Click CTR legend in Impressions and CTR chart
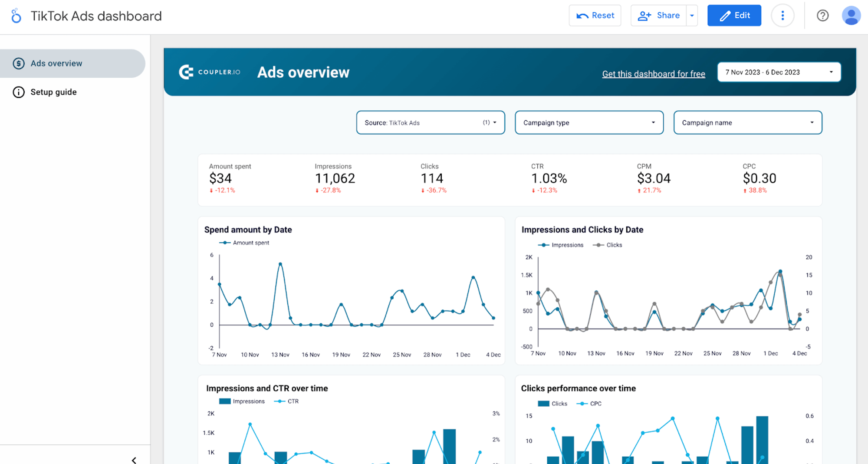Viewport: 868px width, 464px height. [286, 401]
